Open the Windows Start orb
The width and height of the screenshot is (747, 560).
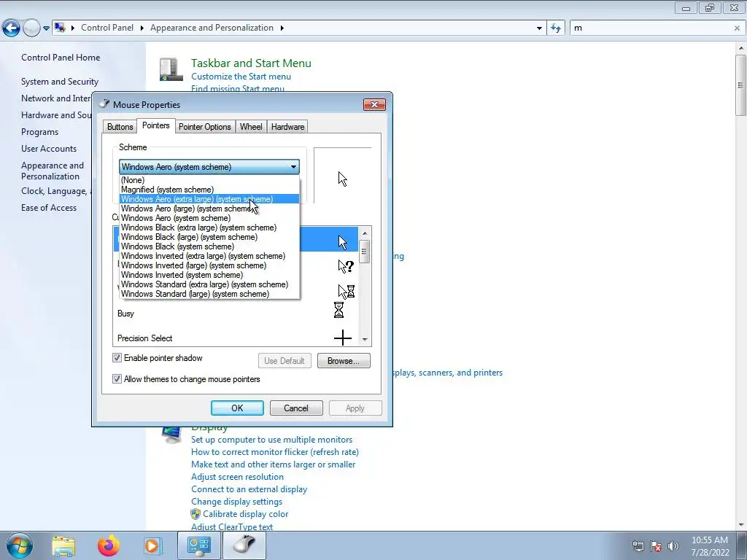pyautogui.click(x=20, y=545)
